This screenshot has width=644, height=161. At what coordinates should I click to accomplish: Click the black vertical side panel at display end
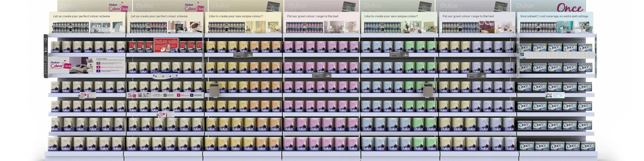click(46, 56)
